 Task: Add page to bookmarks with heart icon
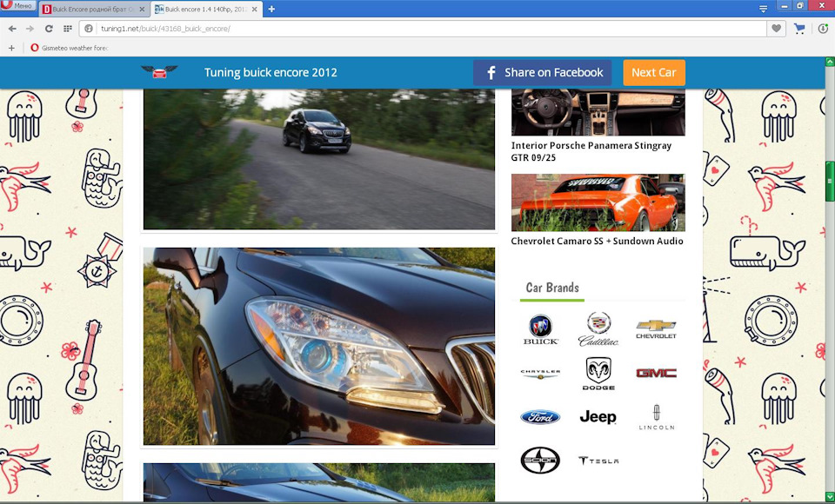tap(777, 29)
